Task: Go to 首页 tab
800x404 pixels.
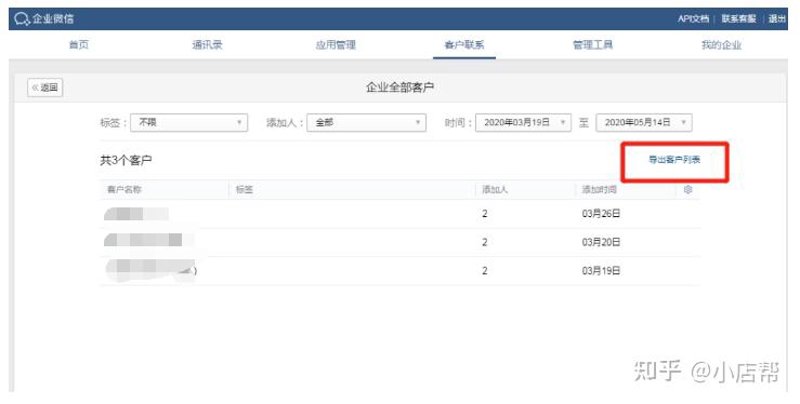Action: point(79,45)
